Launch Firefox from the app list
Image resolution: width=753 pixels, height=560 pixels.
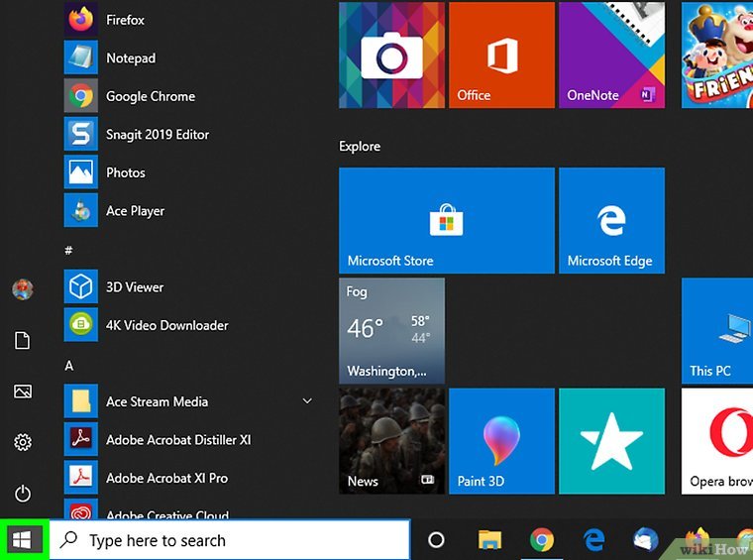(125, 20)
